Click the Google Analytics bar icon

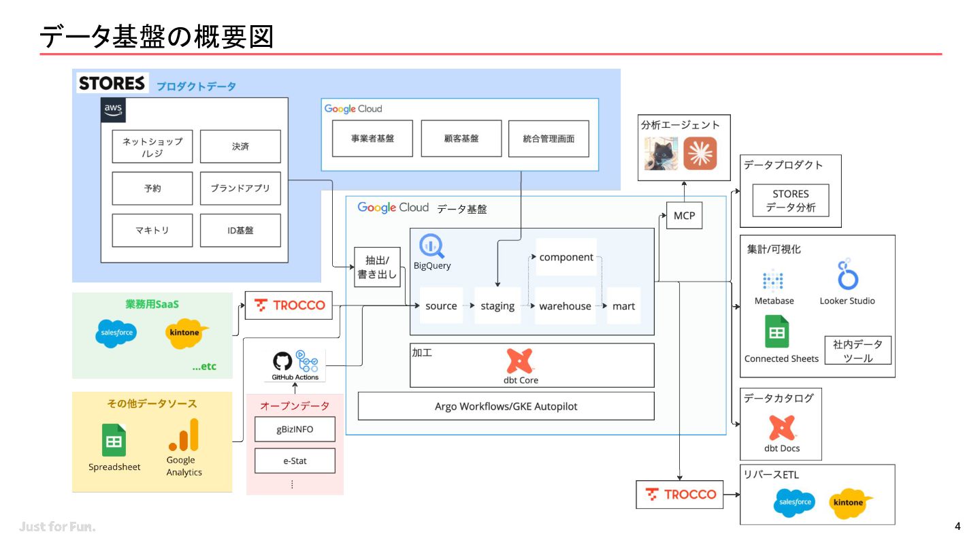pos(184,435)
